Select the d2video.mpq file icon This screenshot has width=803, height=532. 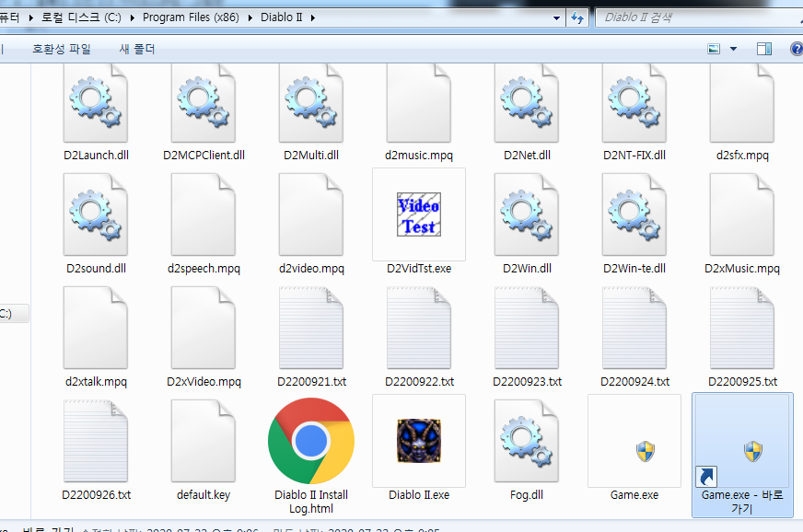[x=311, y=214]
